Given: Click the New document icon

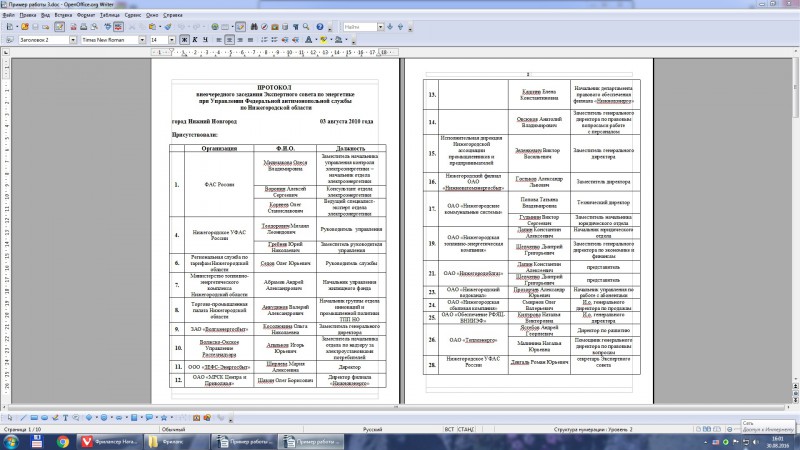Looking at the screenshot, I should 10,27.
